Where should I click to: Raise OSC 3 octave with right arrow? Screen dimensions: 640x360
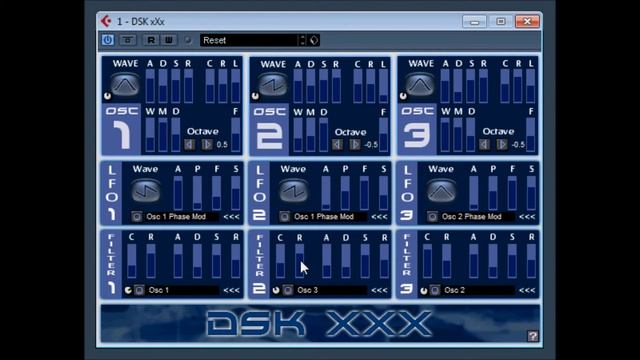pyautogui.click(x=502, y=144)
